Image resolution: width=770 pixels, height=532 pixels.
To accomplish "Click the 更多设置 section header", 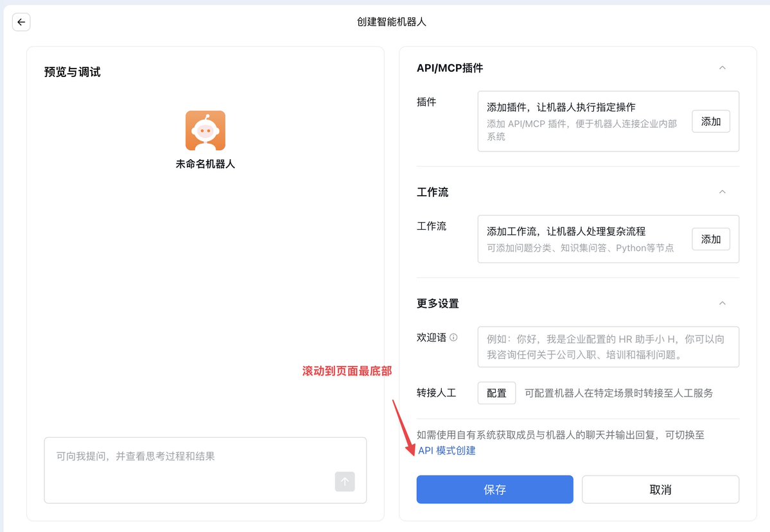I will pos(439,303).
